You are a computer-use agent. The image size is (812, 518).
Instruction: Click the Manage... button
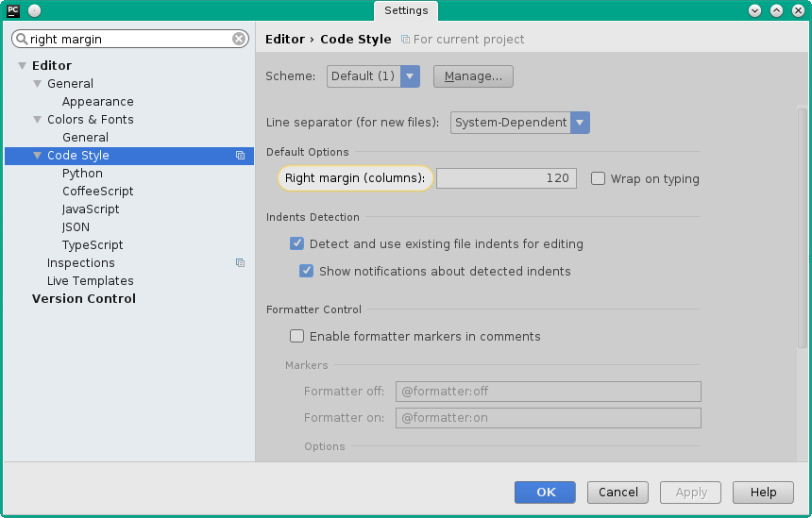tap(473, 76)
